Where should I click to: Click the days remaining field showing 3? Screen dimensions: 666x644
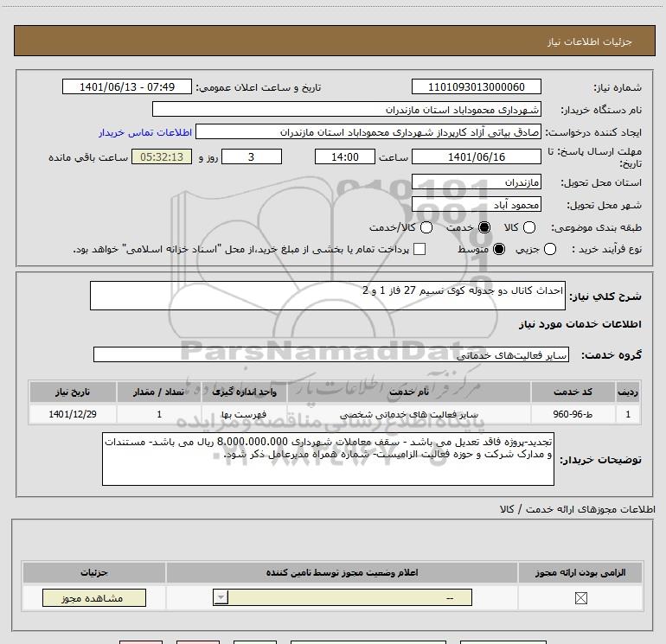252,157
